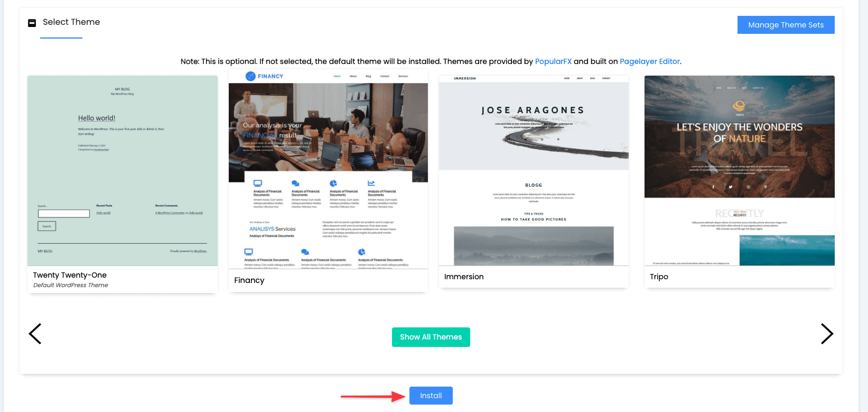Viewport: 868px width, 412px height.
Task: Click the Financy logo in preview
Action: (x=264, y=76)
